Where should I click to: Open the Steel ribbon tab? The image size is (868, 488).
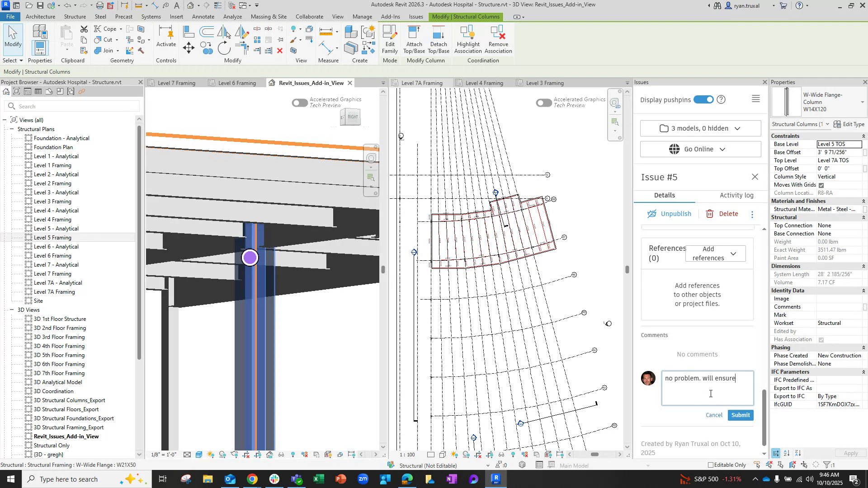100,16
